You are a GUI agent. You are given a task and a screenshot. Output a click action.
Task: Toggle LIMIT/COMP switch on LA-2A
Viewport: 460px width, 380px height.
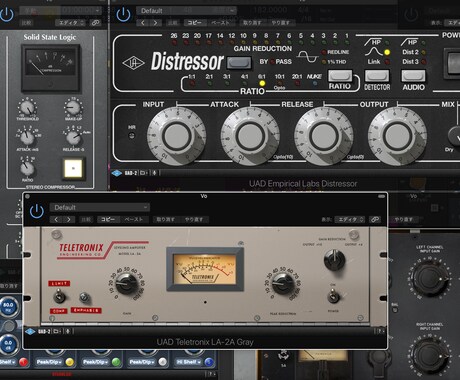[59, 296]
